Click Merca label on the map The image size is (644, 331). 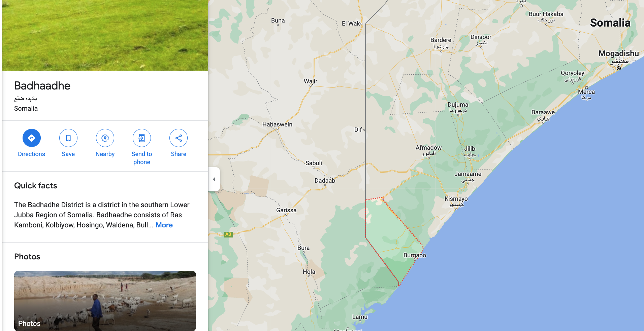pos(586,92)
